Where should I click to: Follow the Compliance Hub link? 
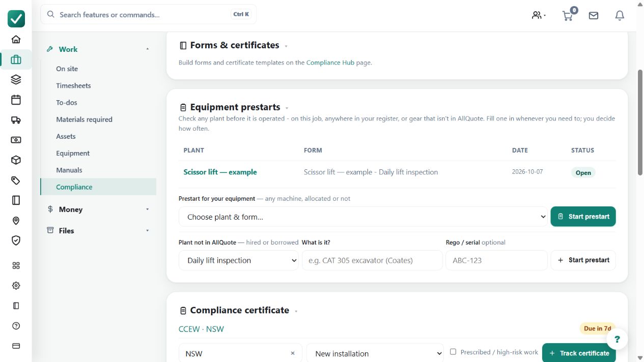click(330, 63)
